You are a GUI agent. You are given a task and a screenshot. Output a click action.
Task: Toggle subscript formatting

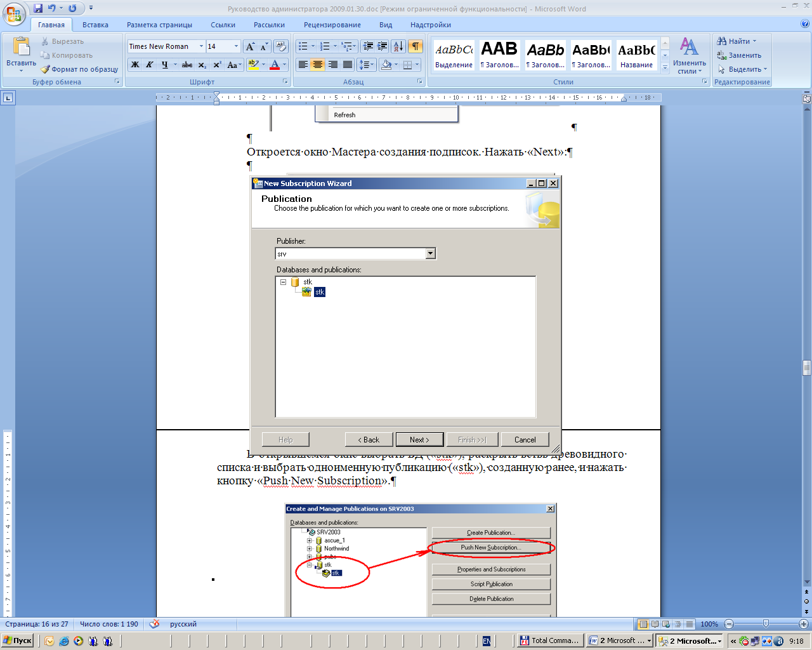(202, 65)
